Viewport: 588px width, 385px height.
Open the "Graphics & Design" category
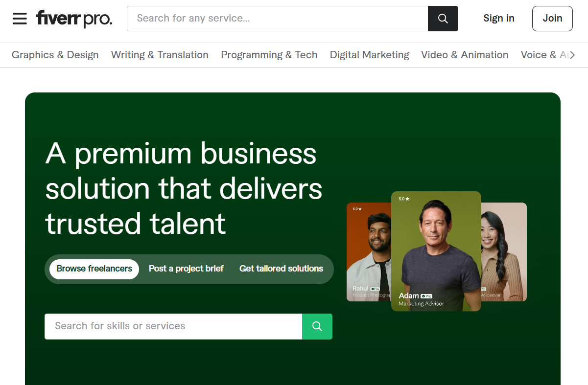(x=55, y=55)
